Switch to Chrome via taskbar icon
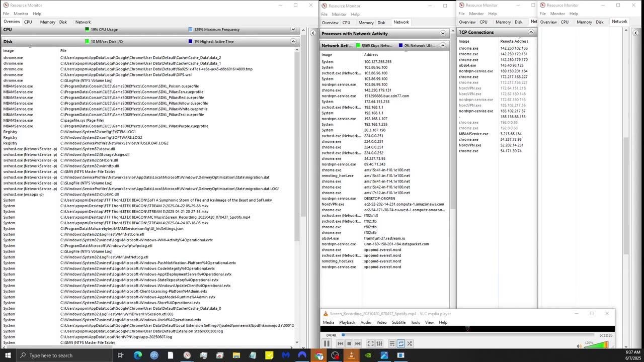 (319, 355)
